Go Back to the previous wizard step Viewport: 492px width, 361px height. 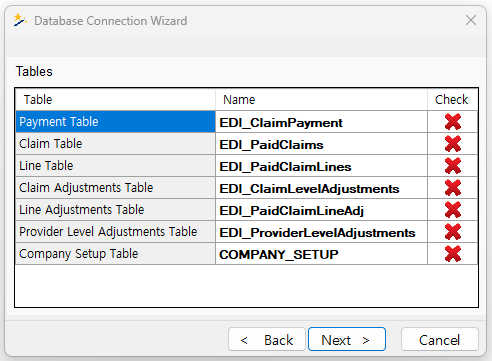[267, 339]
